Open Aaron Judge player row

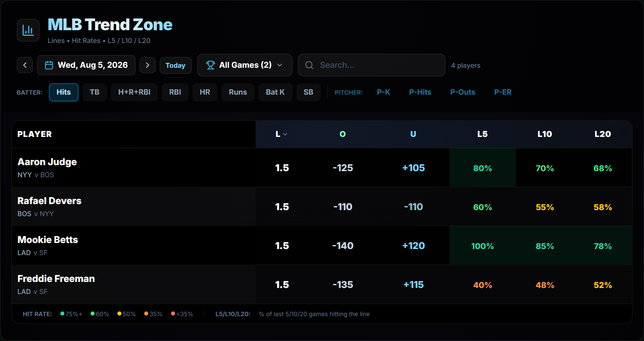(322, 167)
